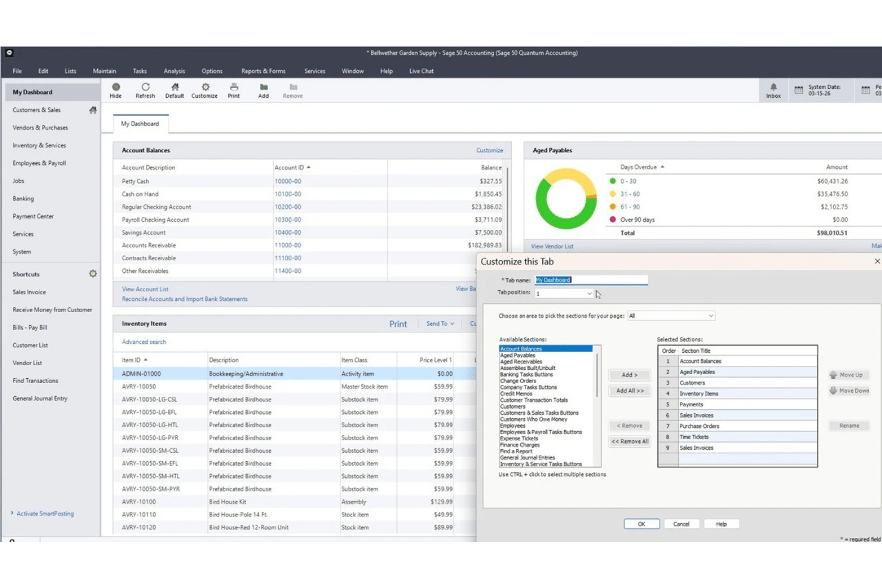Image resolution: width=882 pixels, height=588 pixels.
Task: Click the Add > button
Action: pos(629,375)
